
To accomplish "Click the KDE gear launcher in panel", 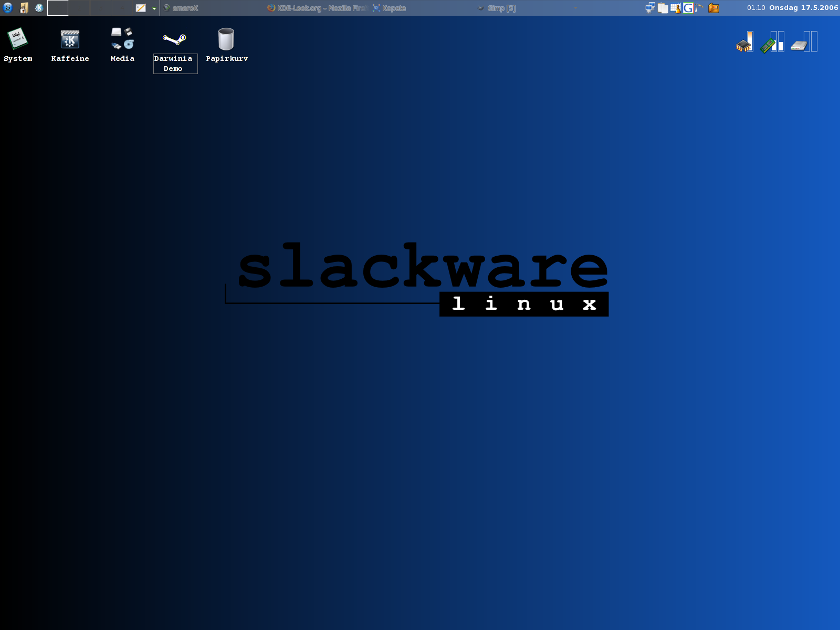I will (x=39, y=8).
